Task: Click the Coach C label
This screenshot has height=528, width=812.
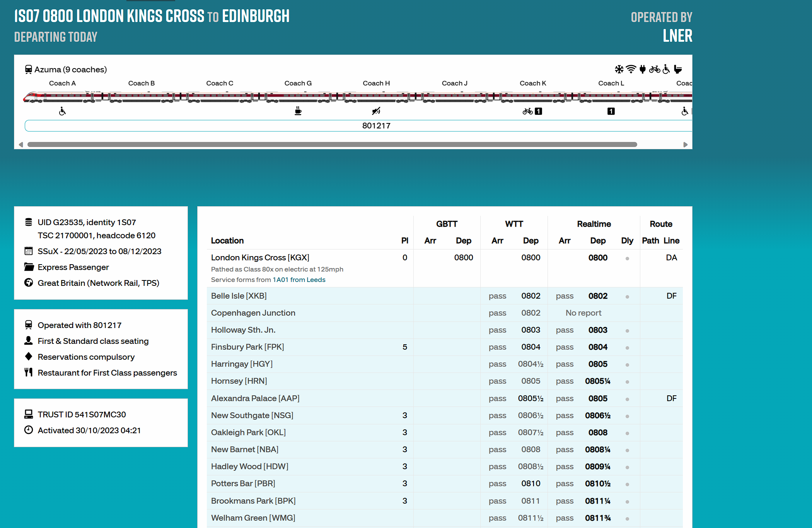Action: pyautogui.click(x=220, y=83)
